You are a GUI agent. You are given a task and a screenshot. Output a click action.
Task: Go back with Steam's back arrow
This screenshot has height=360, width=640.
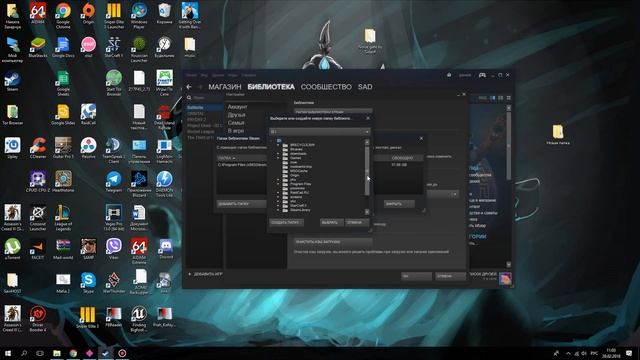(x=189, y=87)
